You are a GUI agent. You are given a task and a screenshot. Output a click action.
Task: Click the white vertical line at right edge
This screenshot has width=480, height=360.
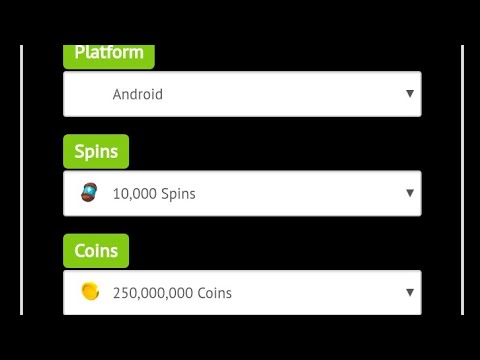point(462,180)
